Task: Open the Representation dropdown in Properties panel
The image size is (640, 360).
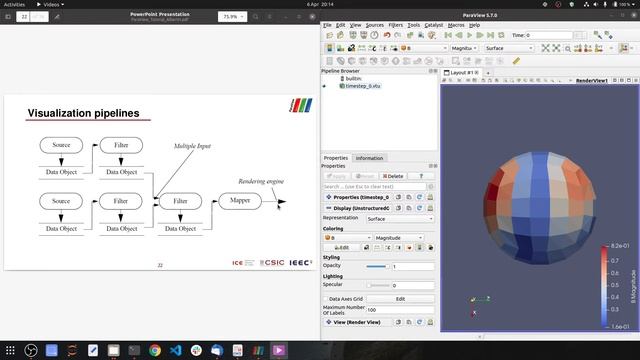Action: point(400,219)
